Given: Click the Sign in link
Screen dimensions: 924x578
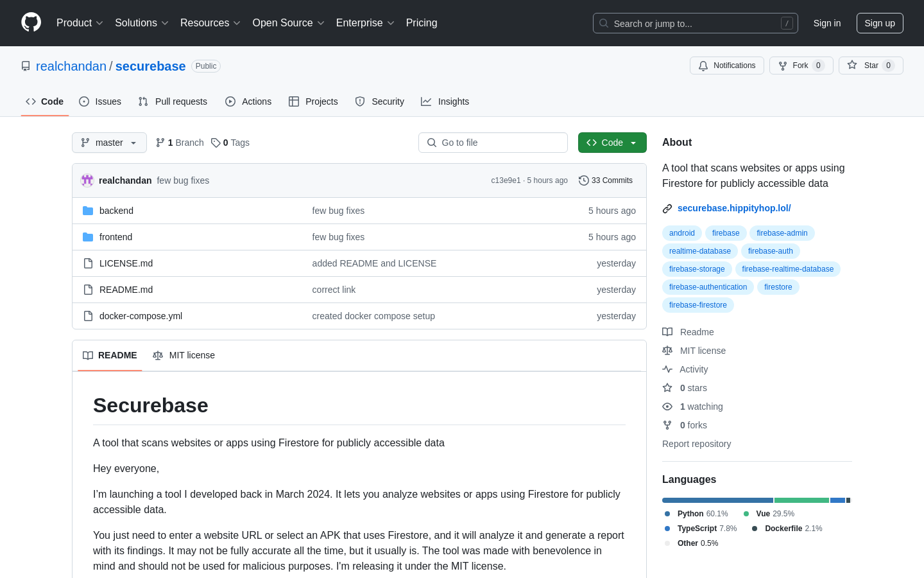Looking at the screenshot, I should [826, 23].
